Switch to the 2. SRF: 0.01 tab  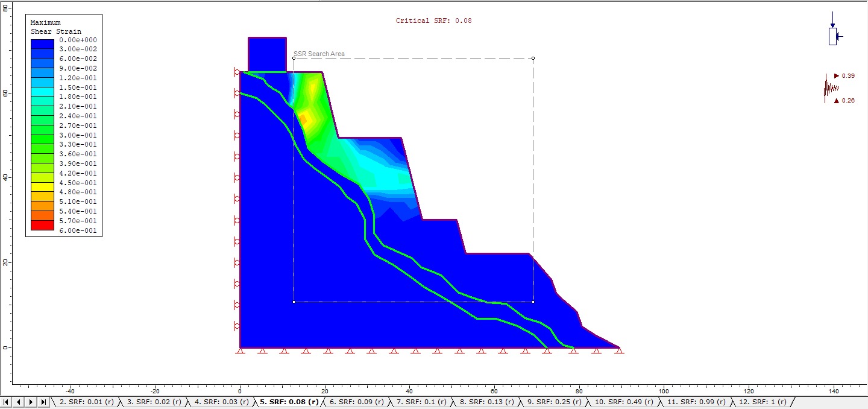click(86, 402)
